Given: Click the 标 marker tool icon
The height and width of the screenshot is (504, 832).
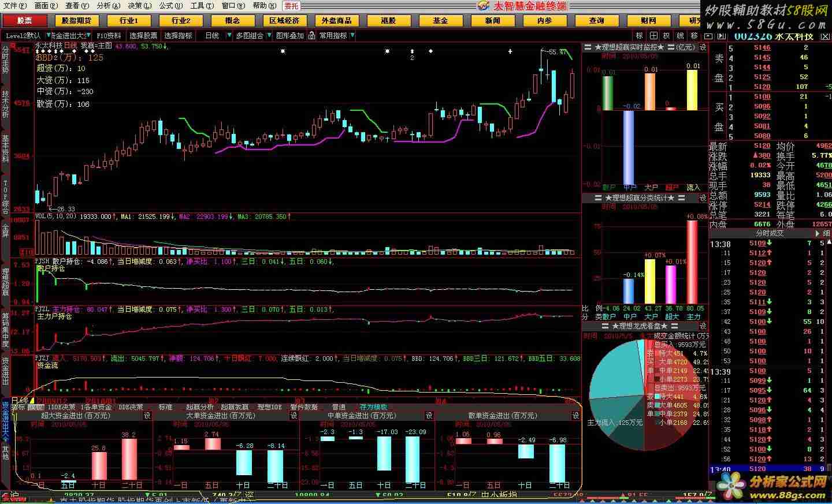Looking at the screenshot, I should point(640,36).
